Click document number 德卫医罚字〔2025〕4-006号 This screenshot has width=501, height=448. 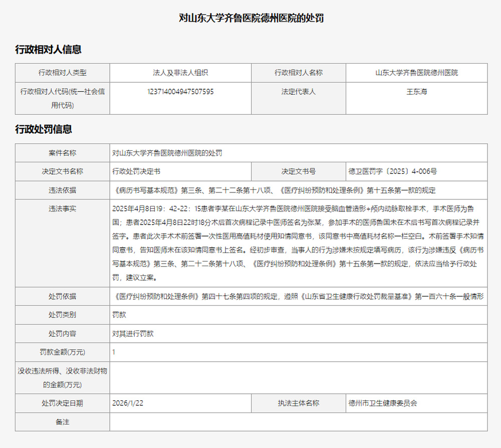393,171
